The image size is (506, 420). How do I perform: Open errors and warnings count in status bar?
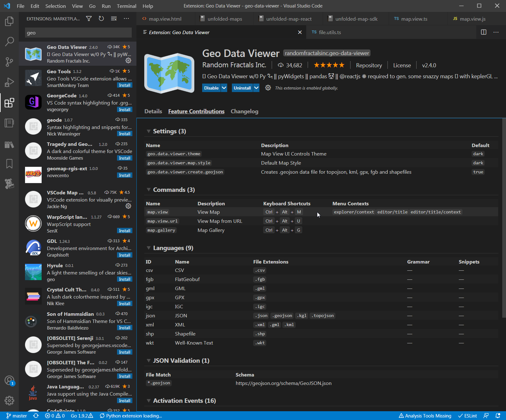point(55,416)
